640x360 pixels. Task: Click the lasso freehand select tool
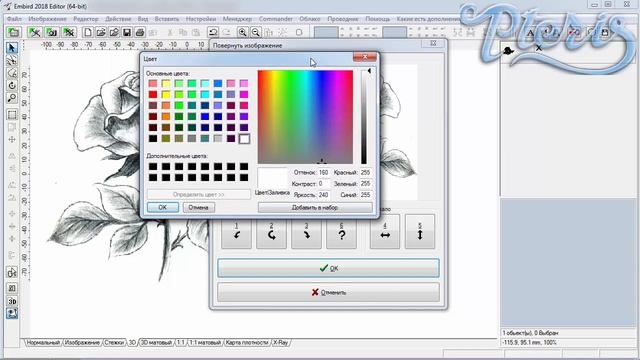click(x=12, y=73)
